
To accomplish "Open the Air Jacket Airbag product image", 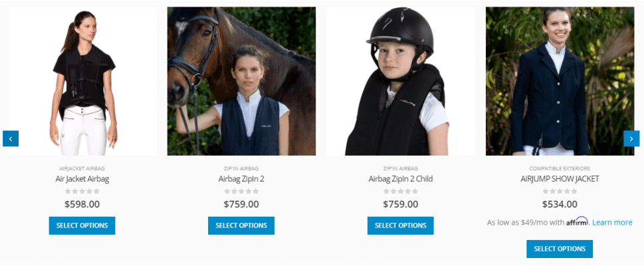I will pos(82,81).
